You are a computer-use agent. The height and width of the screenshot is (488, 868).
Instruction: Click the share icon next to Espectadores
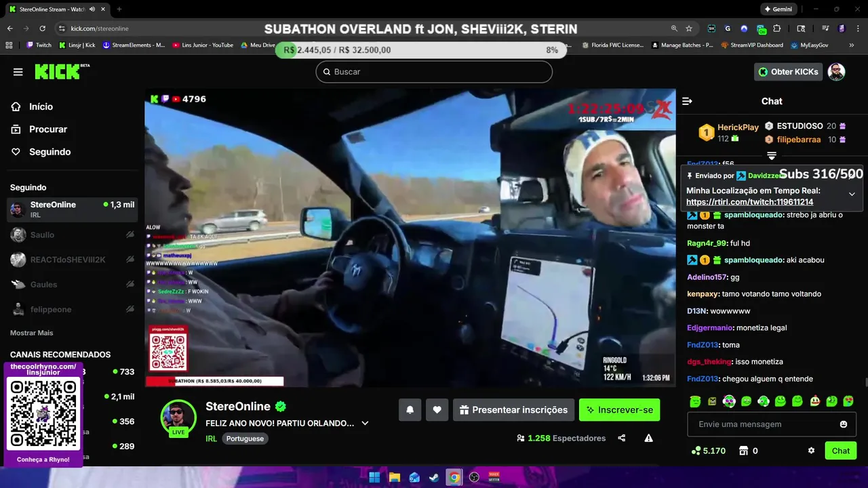(x=622, y=439)
